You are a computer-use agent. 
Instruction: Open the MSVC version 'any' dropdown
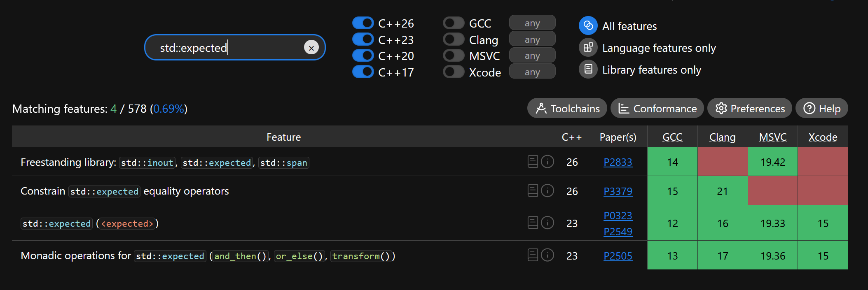point(532,56)
